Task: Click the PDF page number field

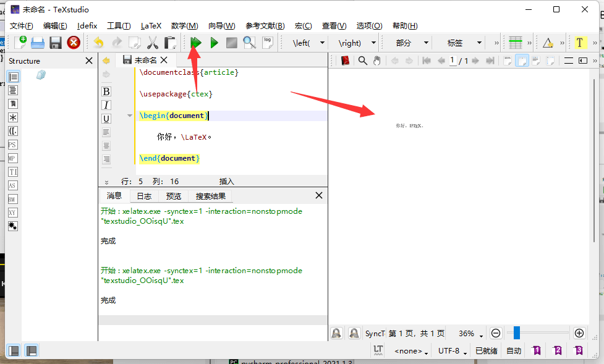Action: tap(453, 61)
